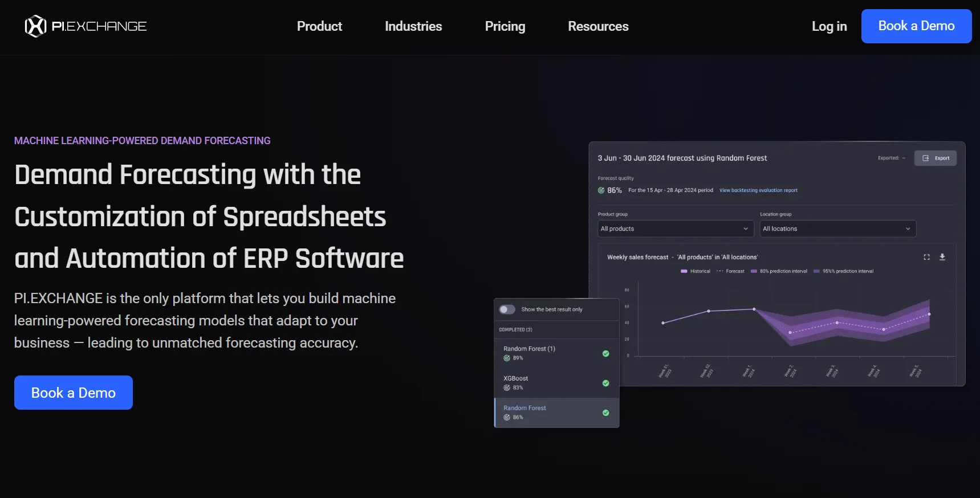Image resolution: width=980 pixels, height=498 pixels.
Task: Click the PI.EXCHANGE logo icon
Action: (35, 26)
